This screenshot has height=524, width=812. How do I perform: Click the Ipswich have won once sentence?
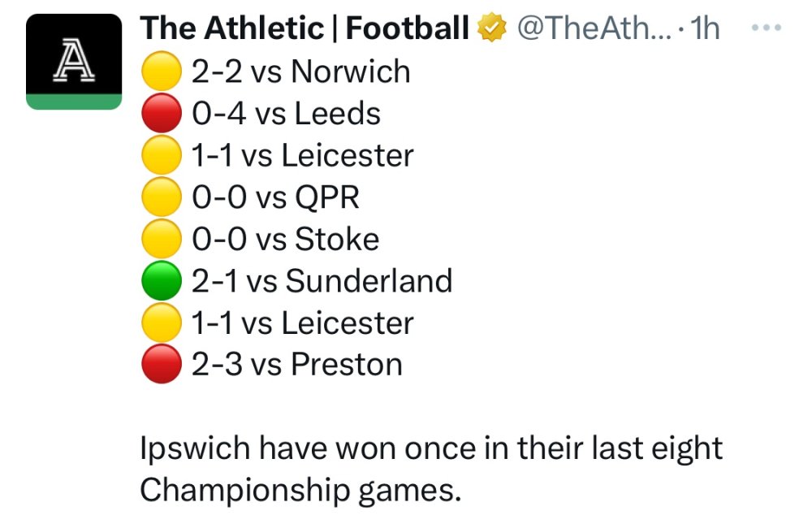point(430,449)
